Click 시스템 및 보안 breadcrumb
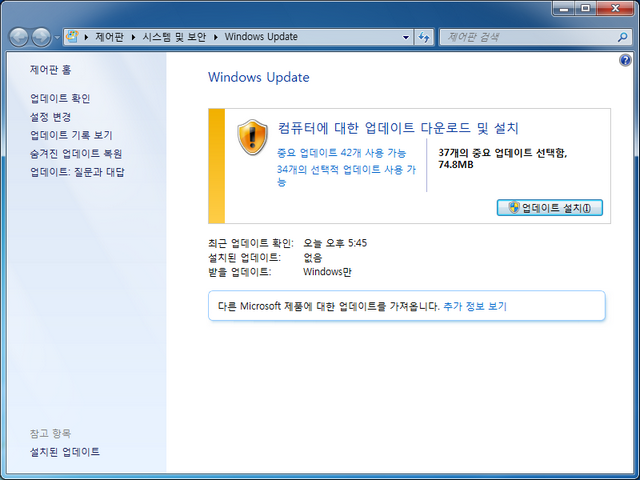The image size is (640, 480). tap(174, 37)
